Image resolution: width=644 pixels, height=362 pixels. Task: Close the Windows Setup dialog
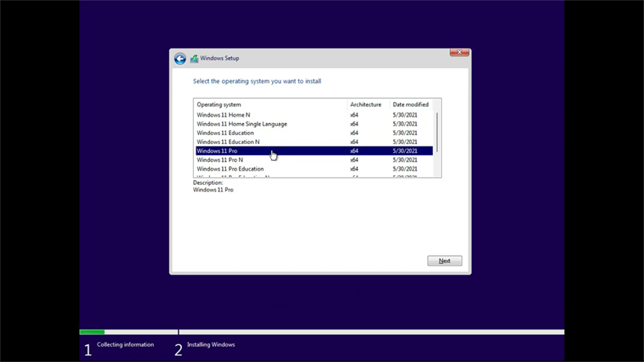[459, 53]
